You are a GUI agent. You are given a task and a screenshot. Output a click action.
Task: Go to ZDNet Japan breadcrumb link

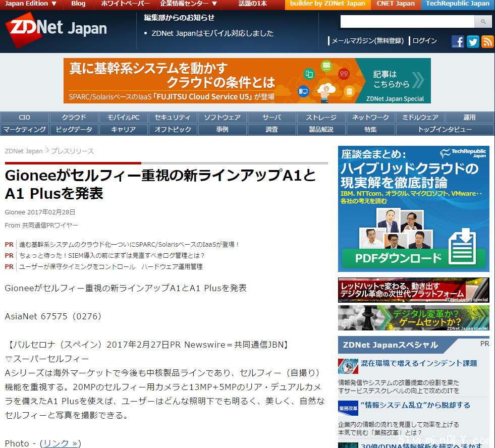click(24, 151)
